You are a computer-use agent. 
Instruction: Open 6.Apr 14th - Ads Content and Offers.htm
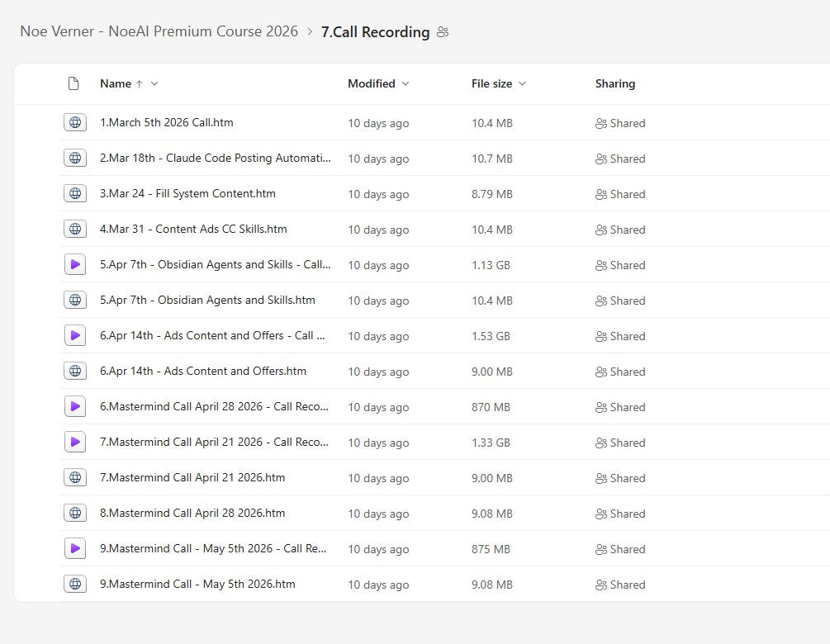[203, 371]
